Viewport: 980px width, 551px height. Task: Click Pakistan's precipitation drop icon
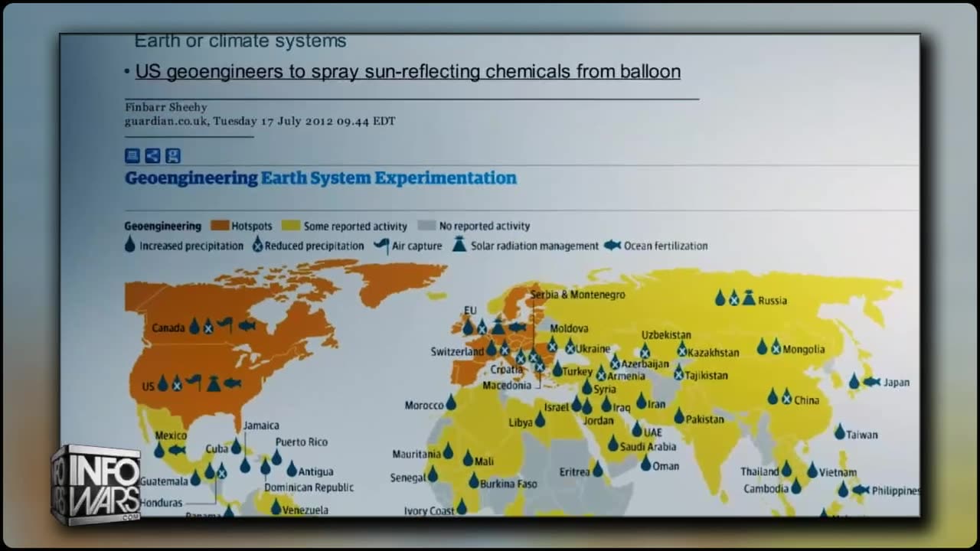point(679,416)
